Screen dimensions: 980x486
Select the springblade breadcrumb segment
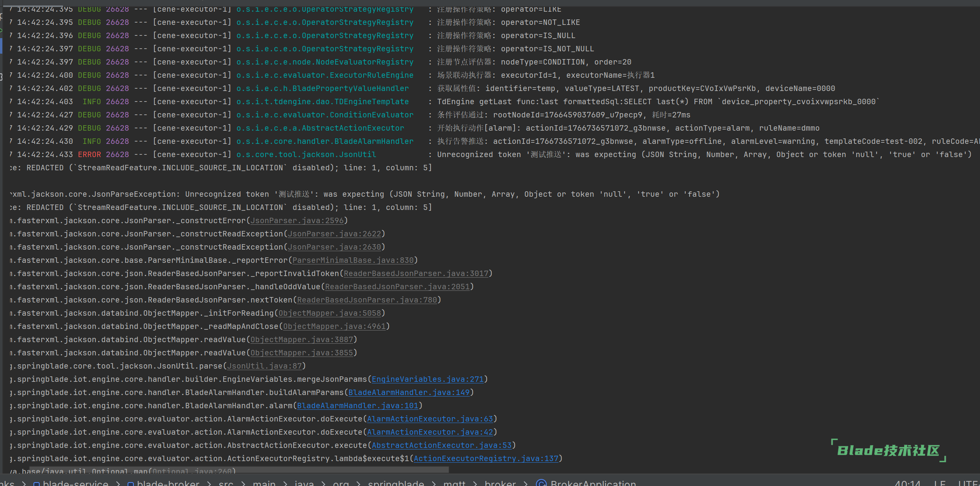point(395,483)
